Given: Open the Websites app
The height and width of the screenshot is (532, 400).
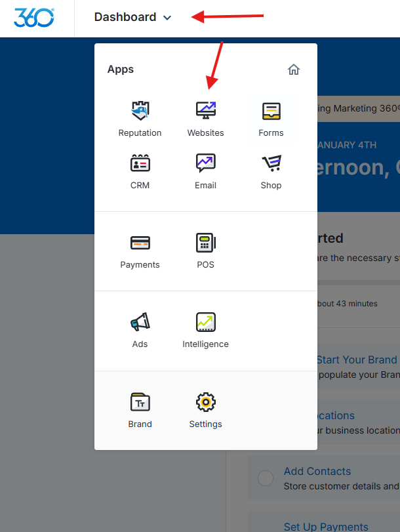Looking at the screenshot, I should coord(205,119).
